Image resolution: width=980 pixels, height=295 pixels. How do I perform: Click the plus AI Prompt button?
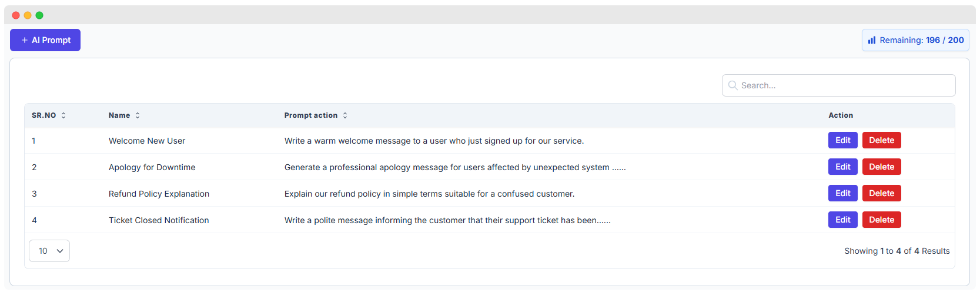pos(45,40)
